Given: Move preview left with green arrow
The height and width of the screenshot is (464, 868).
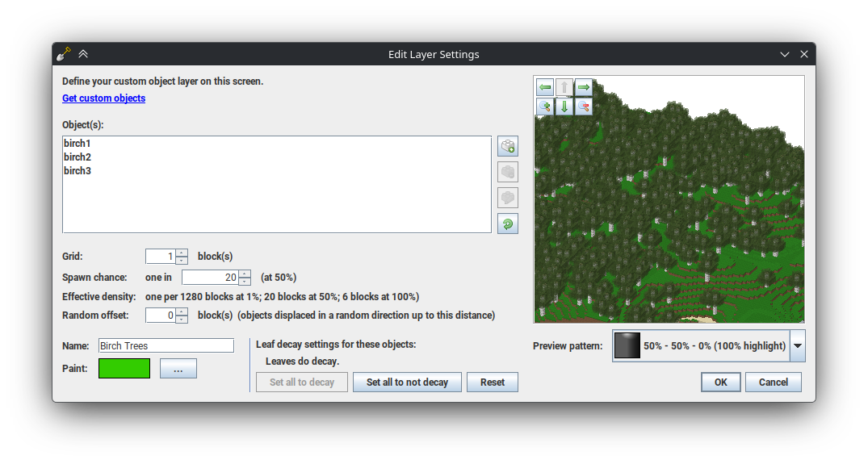Looking at the screenshot, I should pyautogui.click(x=545, y=87).
